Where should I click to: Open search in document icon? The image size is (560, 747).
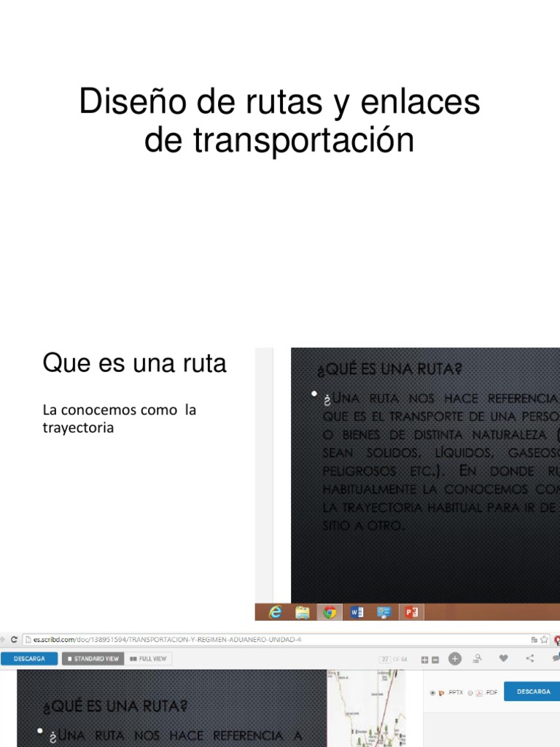tap(477, 659)
